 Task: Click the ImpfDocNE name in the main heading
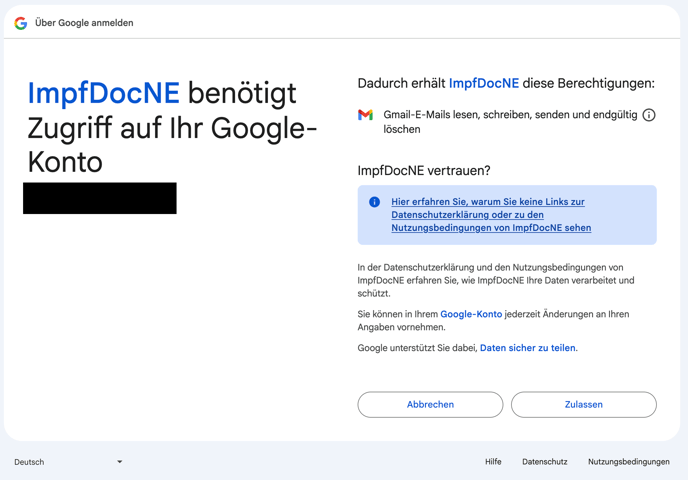point(103,93)
